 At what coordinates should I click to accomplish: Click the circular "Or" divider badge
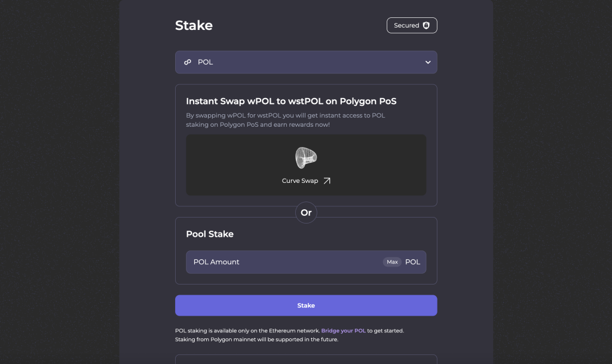pyautogui.click(x=306, y=212)
